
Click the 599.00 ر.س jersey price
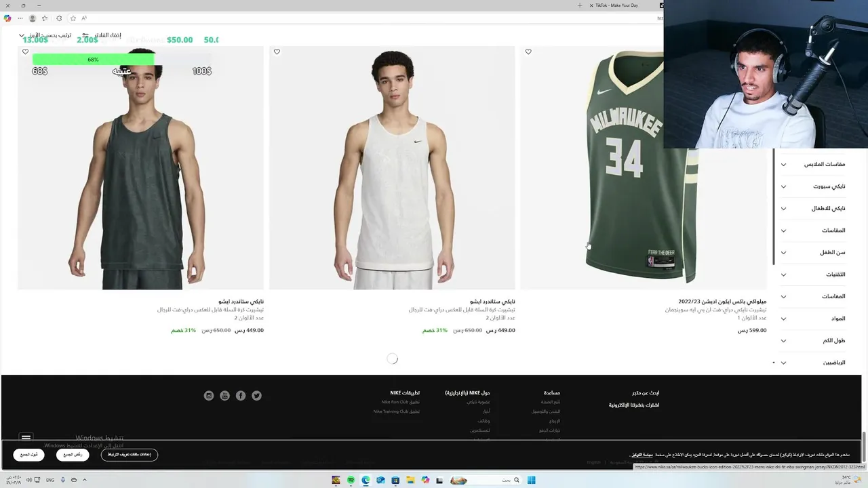pos(752,331)
